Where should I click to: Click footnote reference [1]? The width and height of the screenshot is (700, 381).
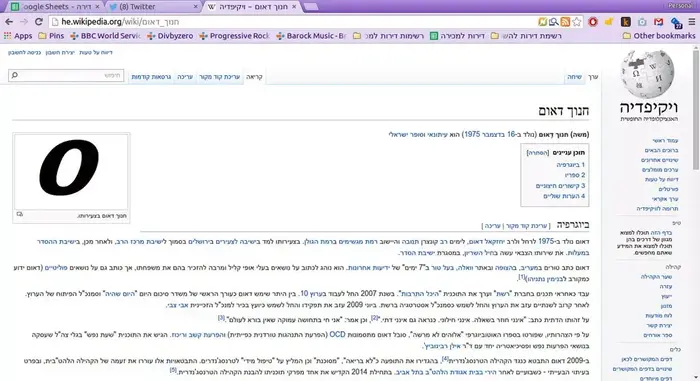coord(521,277)
